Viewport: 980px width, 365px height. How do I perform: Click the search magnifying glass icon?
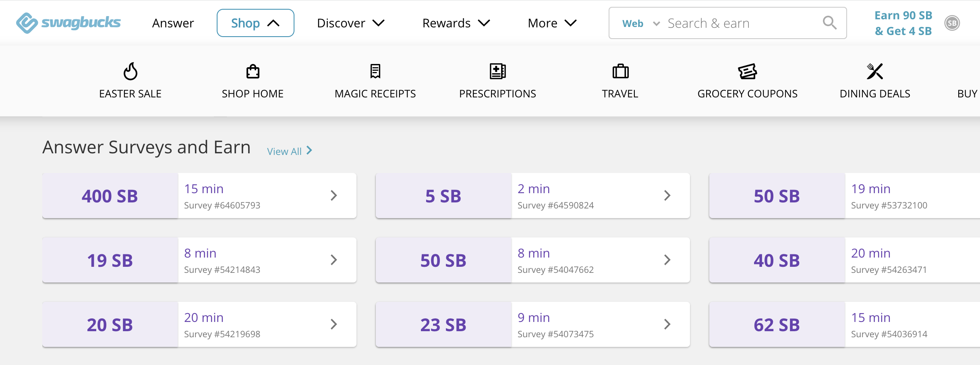829,23
